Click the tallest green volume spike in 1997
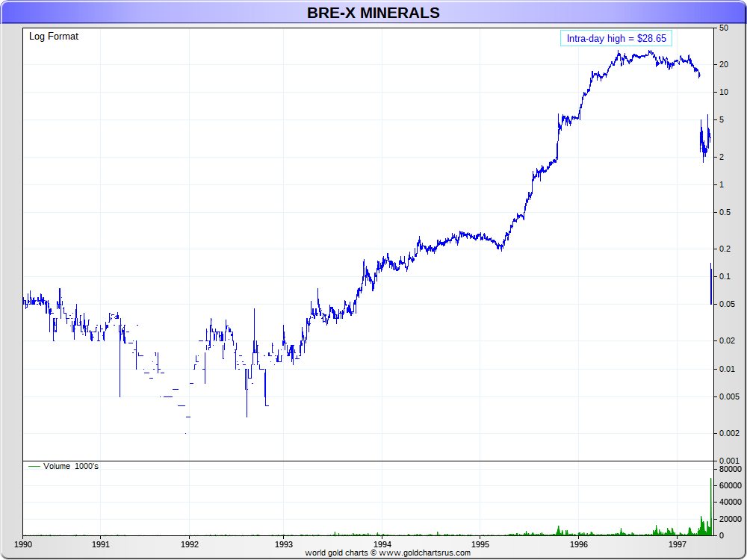 (711, 506)
